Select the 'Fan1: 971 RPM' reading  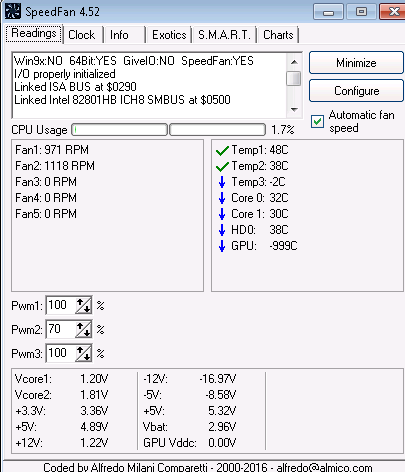point(52,150)
